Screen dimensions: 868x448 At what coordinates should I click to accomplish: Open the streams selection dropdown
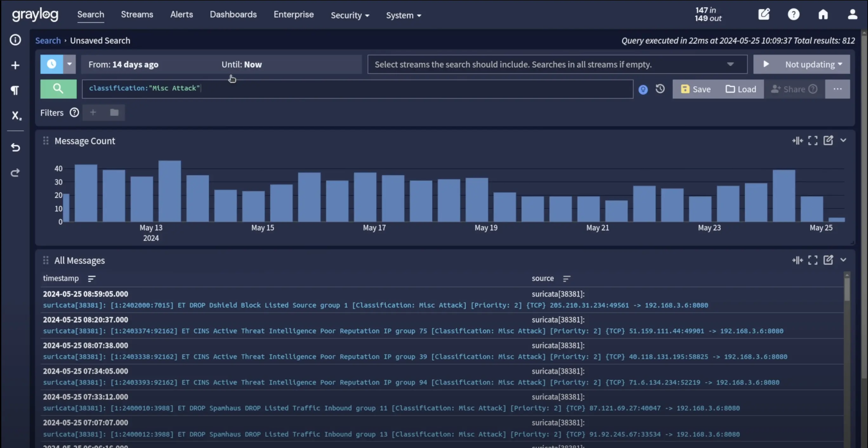(730, 64)
